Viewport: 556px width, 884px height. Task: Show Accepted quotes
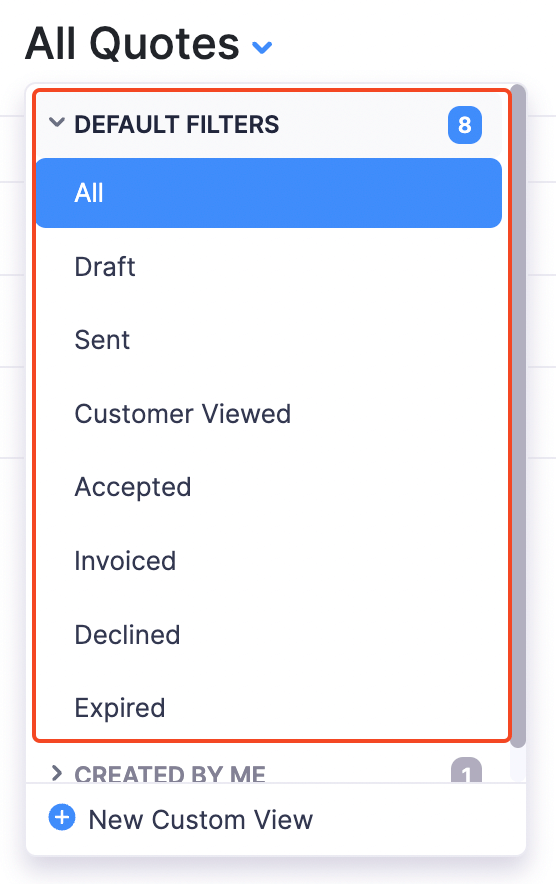point(268,487)
